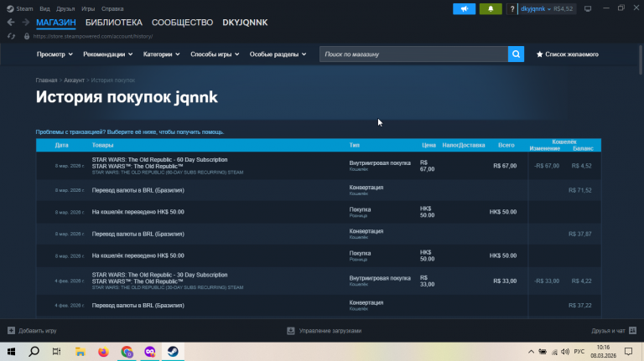
Task: Click the Add game plus icon
Action: click(11, 331)
